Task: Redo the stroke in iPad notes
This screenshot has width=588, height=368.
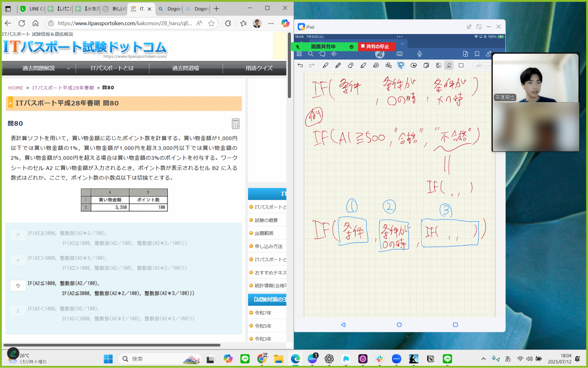Action: coord(312,65)
